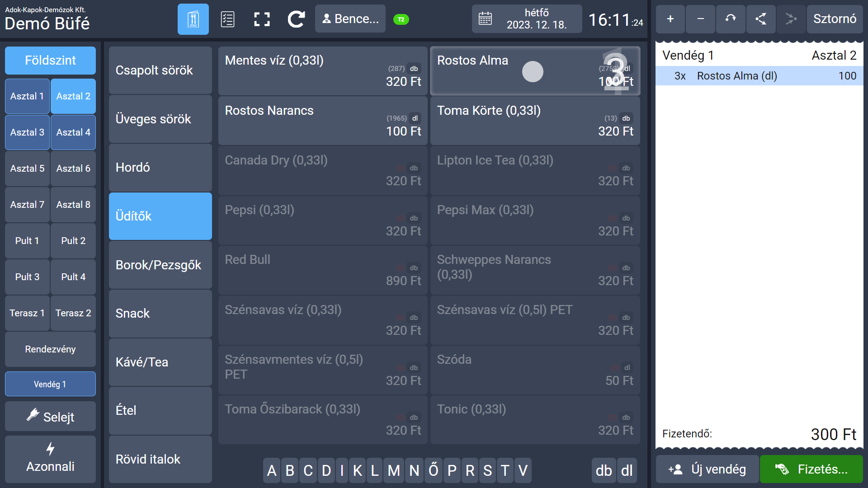Image resolution: width=868 pixels, height=488 pixels.
Task: Select the Üdítők category
Action: [x=160, y=216]
